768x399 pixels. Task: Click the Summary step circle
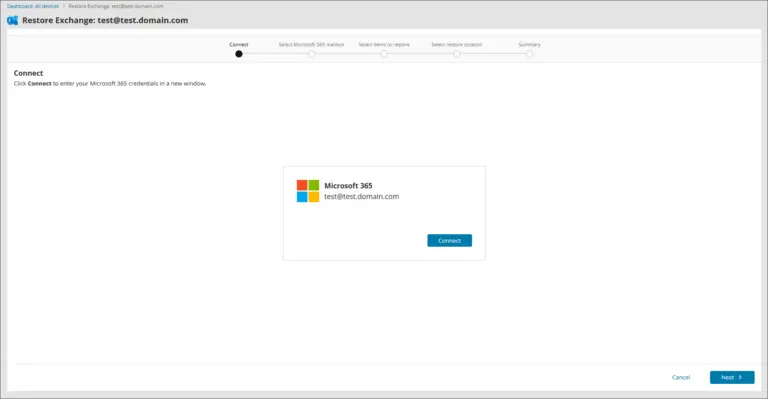click(529, 54)
